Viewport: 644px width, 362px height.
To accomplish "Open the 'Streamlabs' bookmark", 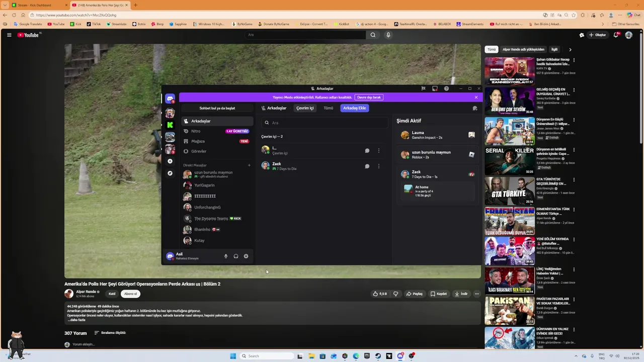I will tap(117, 24).
